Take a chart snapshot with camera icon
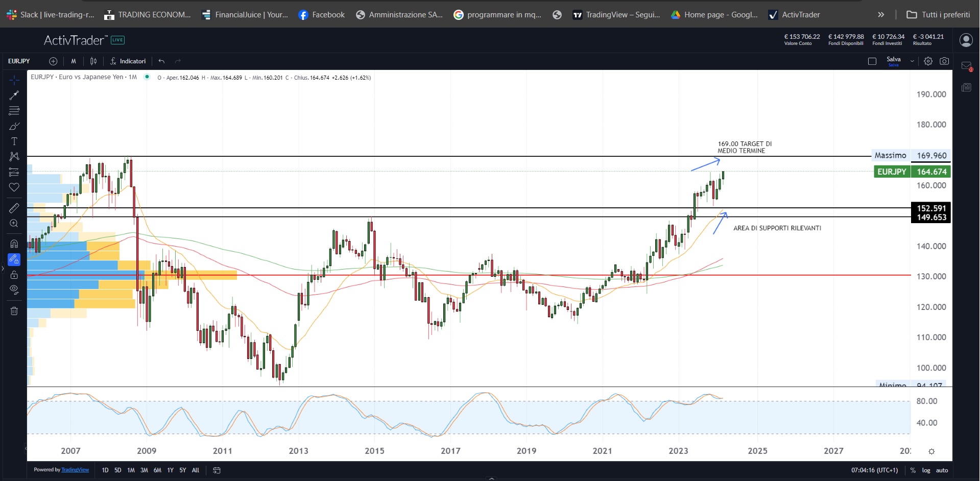 [x=944, y=61]
